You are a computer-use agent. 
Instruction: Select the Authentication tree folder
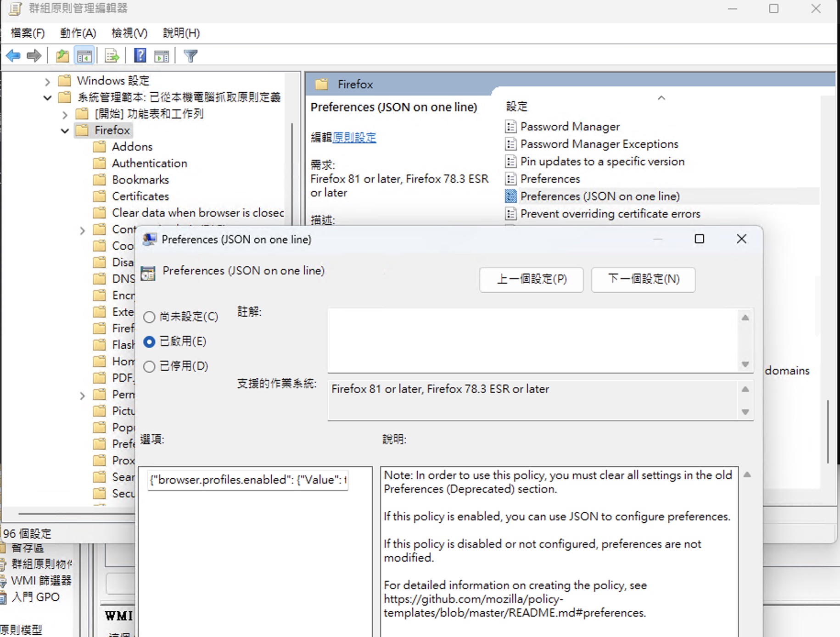(x=150, y=163)
